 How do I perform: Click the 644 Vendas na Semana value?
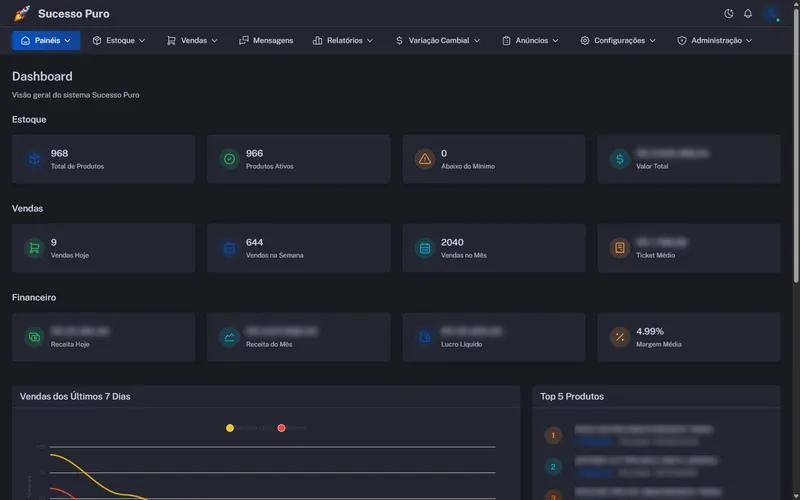[255, 242]
